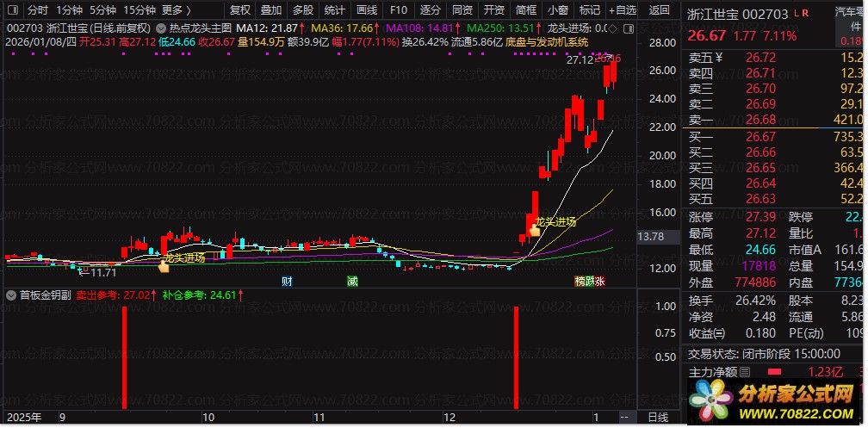
Task: Click the hand pointer 龙头进场 signal near October
Action: pos(164,268)
